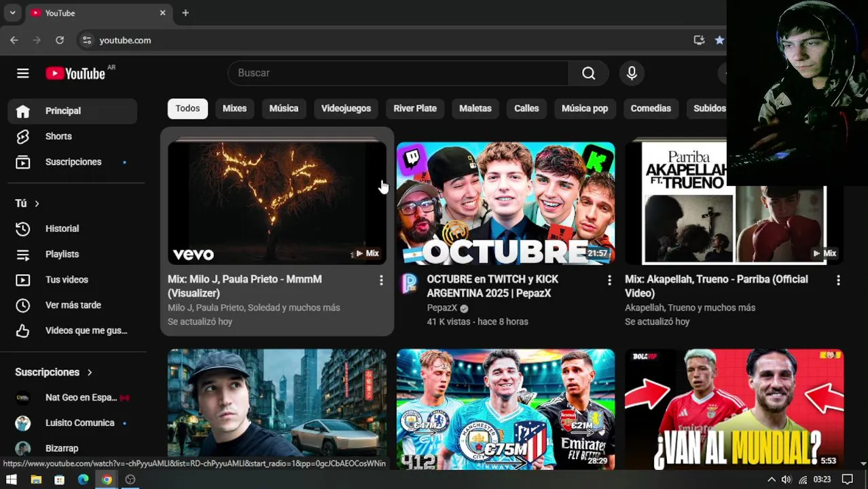Click the install app icon in address bar
This screenshot has height=489, width=868.
[699, 40]
